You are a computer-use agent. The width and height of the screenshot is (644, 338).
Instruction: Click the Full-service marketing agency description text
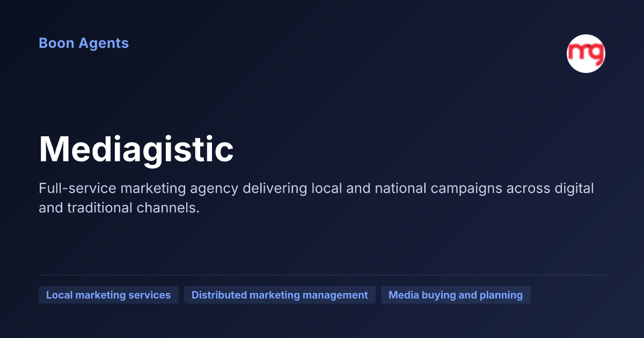click(x=316, y=199)
